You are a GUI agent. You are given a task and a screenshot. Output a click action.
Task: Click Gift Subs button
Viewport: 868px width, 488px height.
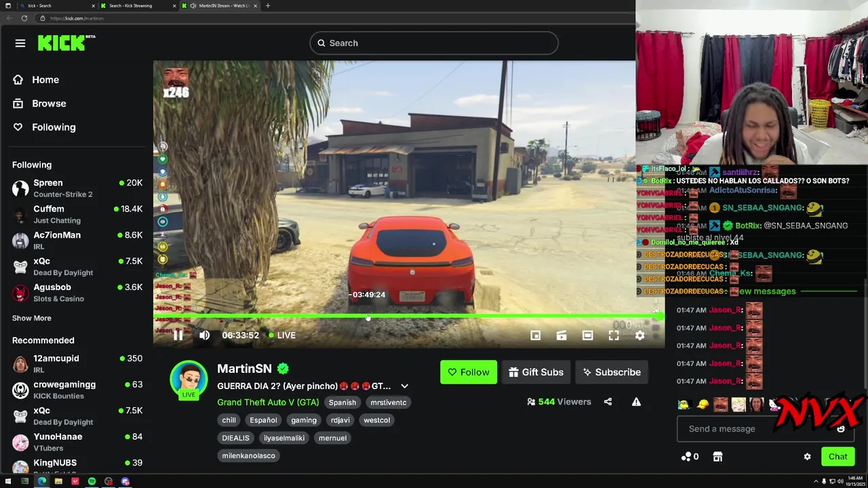536,372
